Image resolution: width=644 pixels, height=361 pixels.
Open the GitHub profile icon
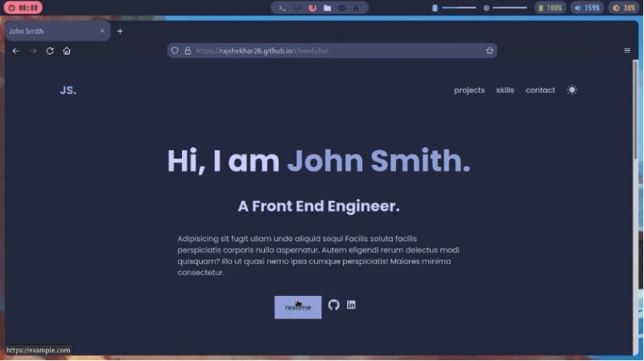coord(334,306)
